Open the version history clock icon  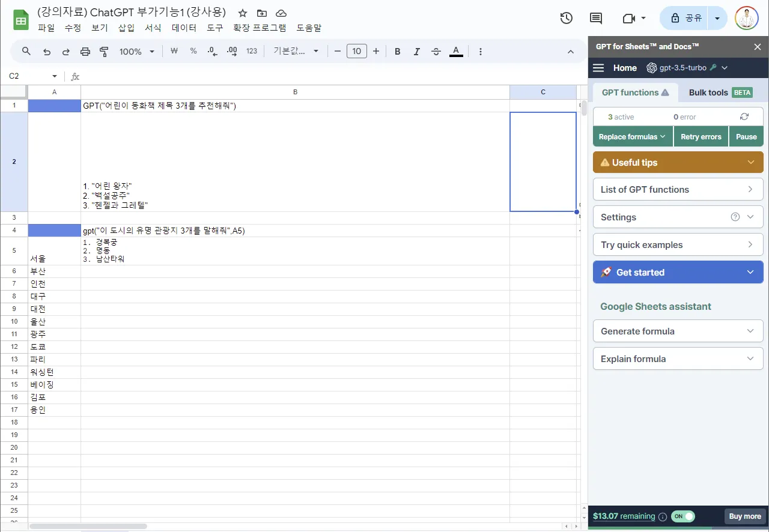pos(566,18)
